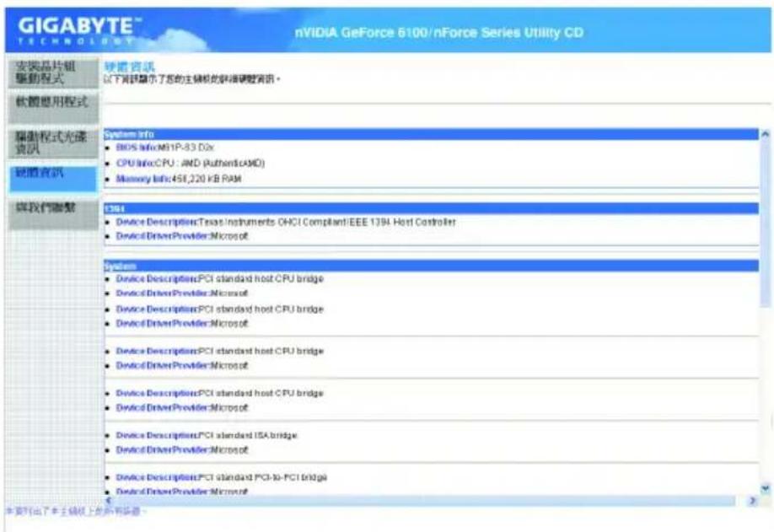This screenshot has width=774, height=532.
Task: Click the vertical scrollbar down arrow
Action: [765, 488]
